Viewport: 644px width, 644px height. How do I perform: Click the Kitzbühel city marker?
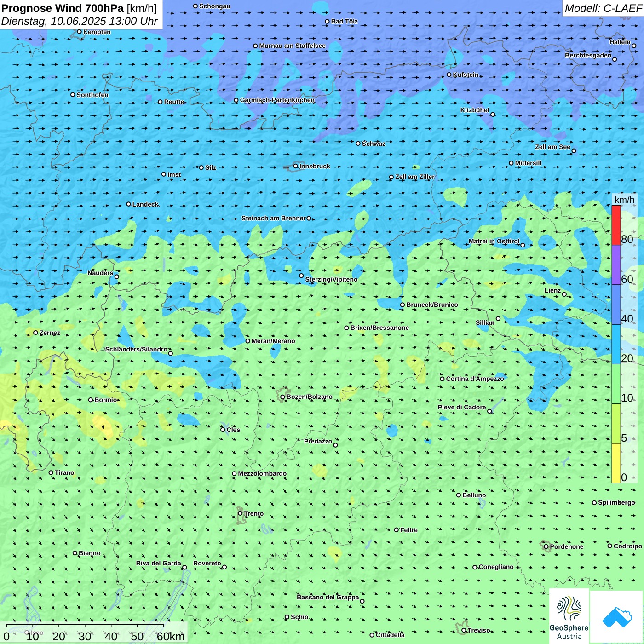point(493,114)
